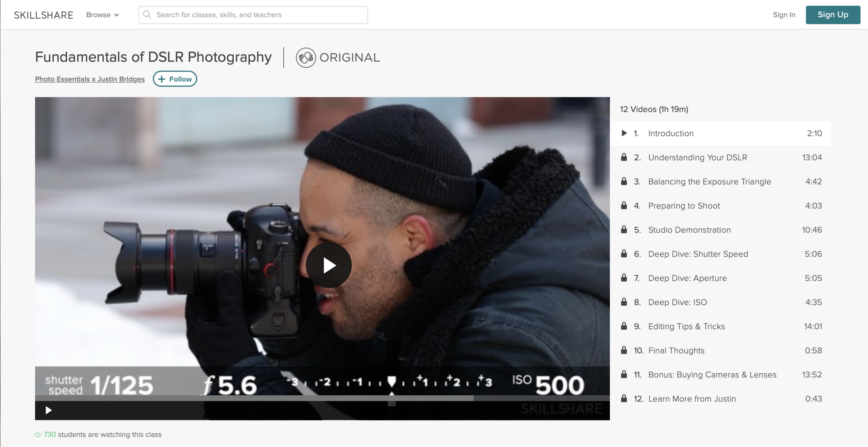The image size is (868, 447).
Task: Click lock icon for Deep Dive: Aperture
Action: point(624,278)
